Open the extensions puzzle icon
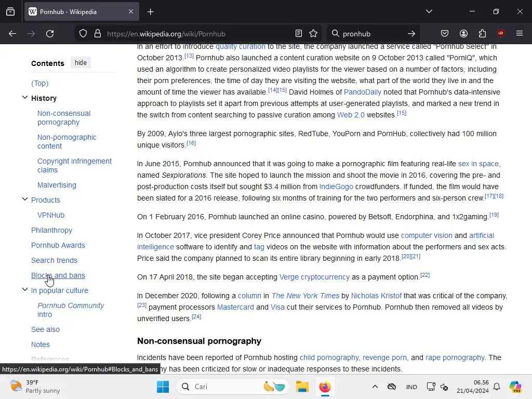This screenshot has height=399, width=532. click(482, 34)
